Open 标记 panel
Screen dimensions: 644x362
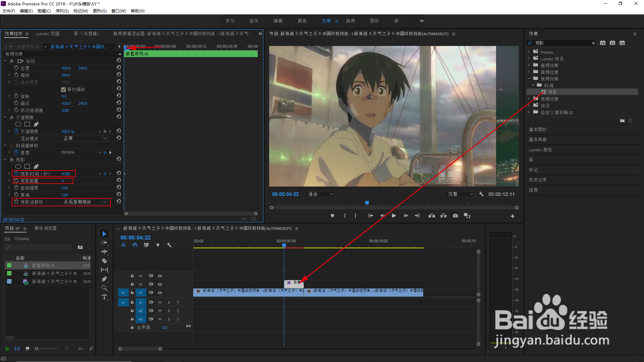pos(533,170)
